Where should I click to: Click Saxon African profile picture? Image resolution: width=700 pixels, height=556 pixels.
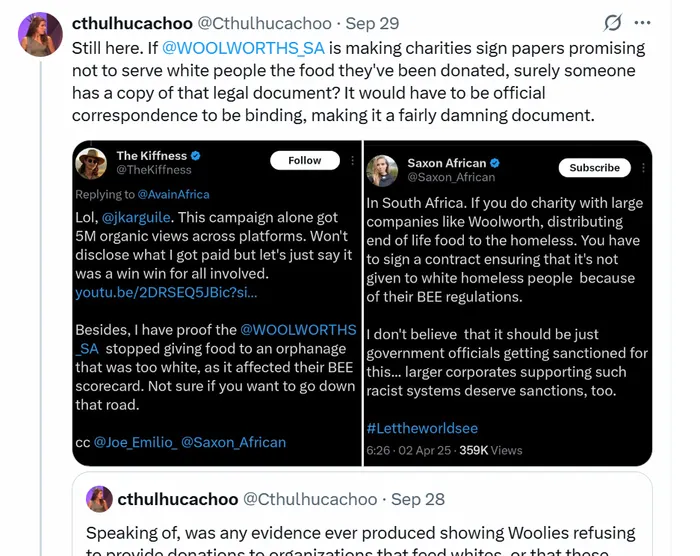(x=386, y=170)
